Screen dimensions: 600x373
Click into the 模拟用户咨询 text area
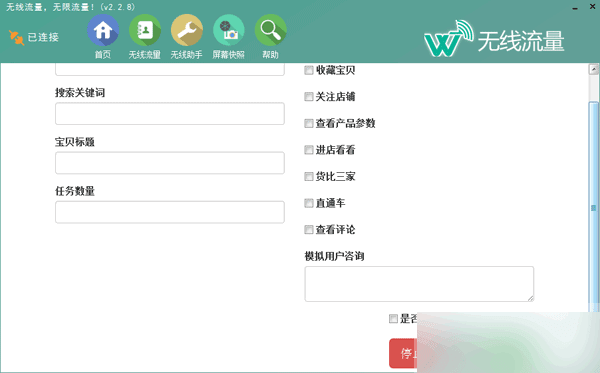[419, 284]
